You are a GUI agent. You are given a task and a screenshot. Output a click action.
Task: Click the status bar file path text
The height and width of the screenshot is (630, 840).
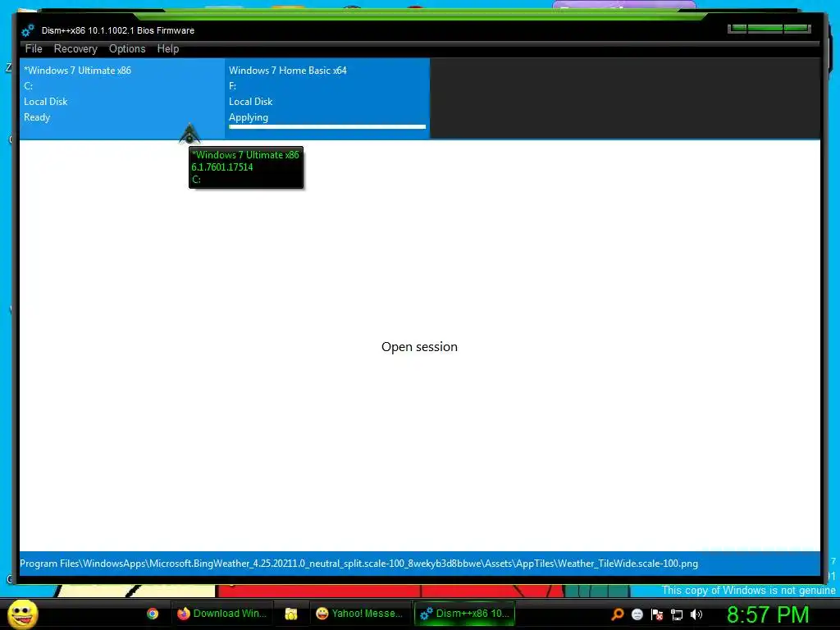(359, 564)
